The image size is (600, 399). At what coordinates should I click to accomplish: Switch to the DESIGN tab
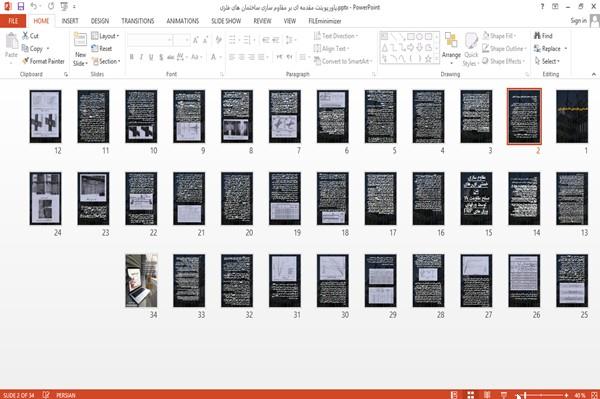tap(100, 21)
